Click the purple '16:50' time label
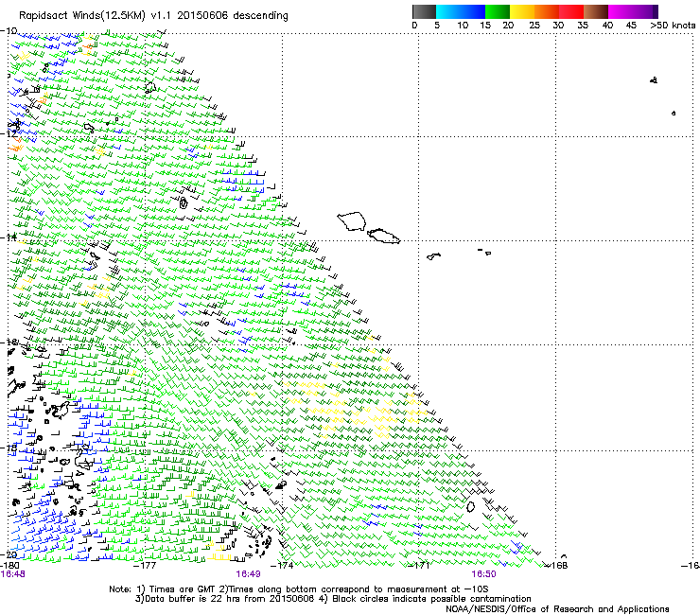 click(x=484, y=574)
